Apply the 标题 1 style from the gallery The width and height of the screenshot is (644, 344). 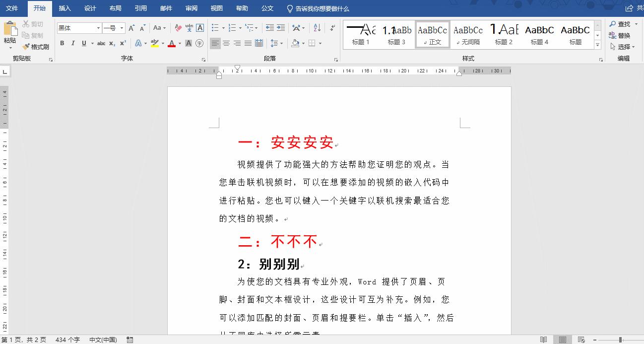tap(361, 34)
